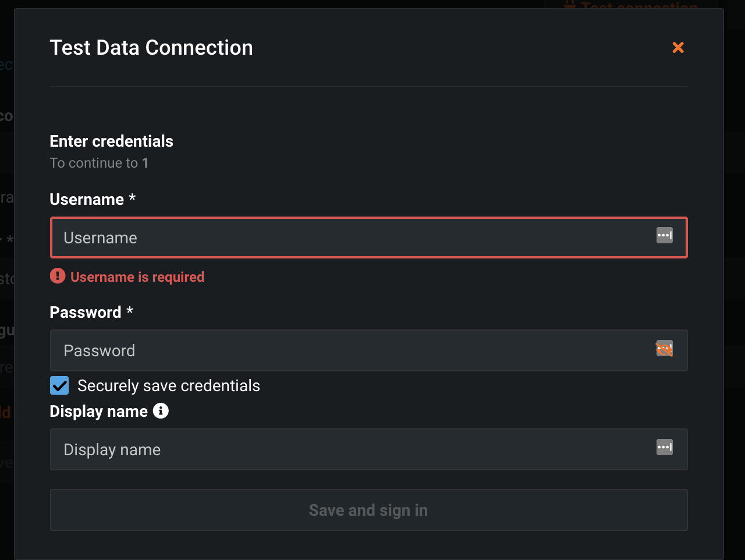Focus the Username input field
This screenshot has width=745, height=560.
pyautogui.click(x=349, y=238)
